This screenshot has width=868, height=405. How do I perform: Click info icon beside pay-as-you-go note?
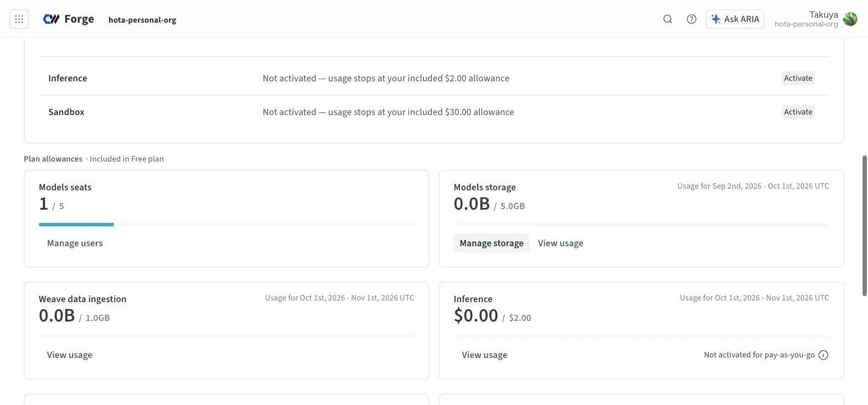pos(823,355)
